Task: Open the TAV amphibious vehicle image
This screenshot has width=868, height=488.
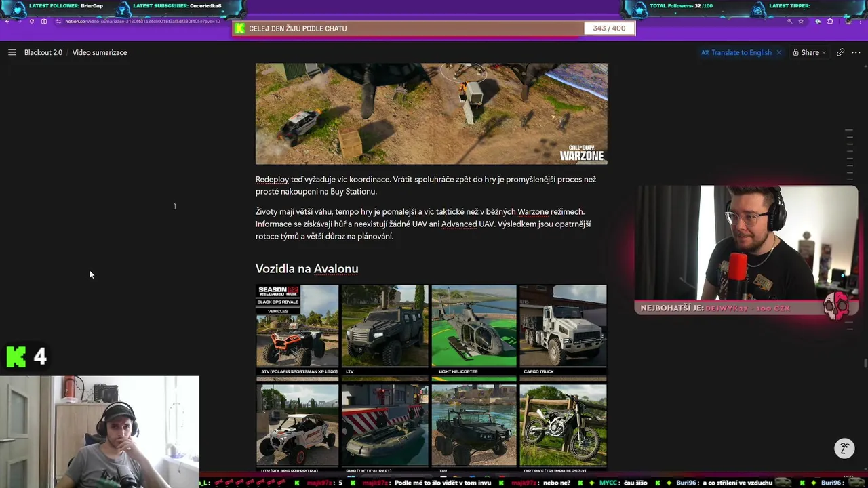Action: (474, 427)
